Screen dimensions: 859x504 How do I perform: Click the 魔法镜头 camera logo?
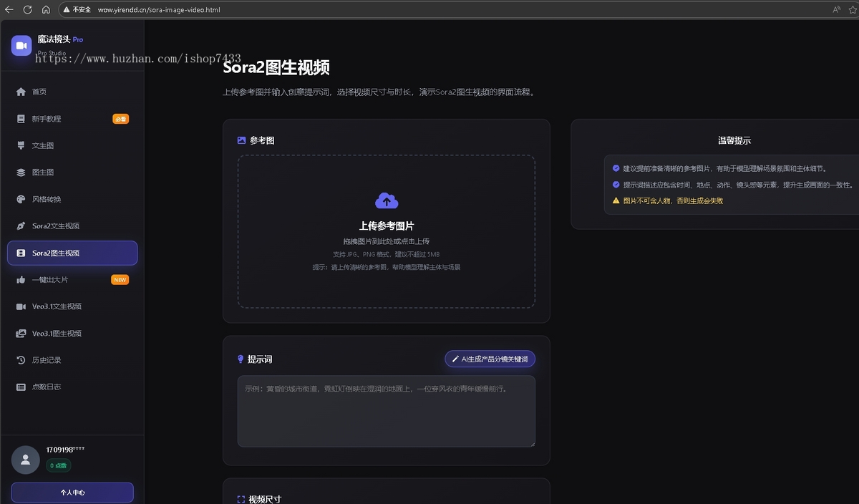(x=21, y=45)
